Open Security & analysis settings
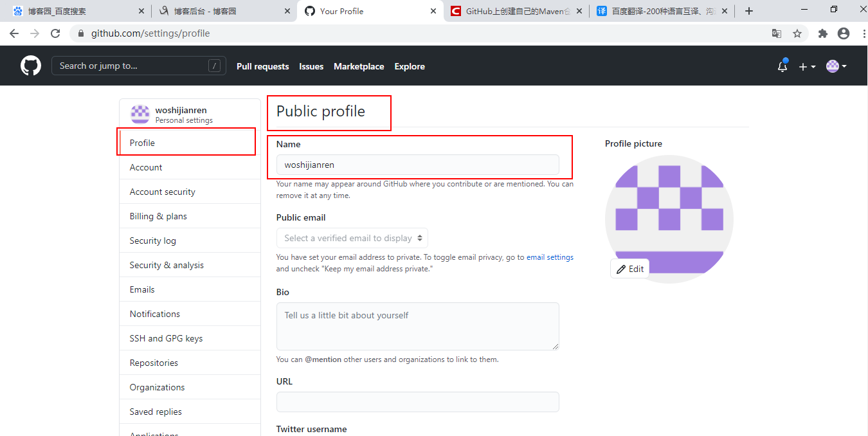The width and height of the screenshot is (868, 436). tap(190, 265)
